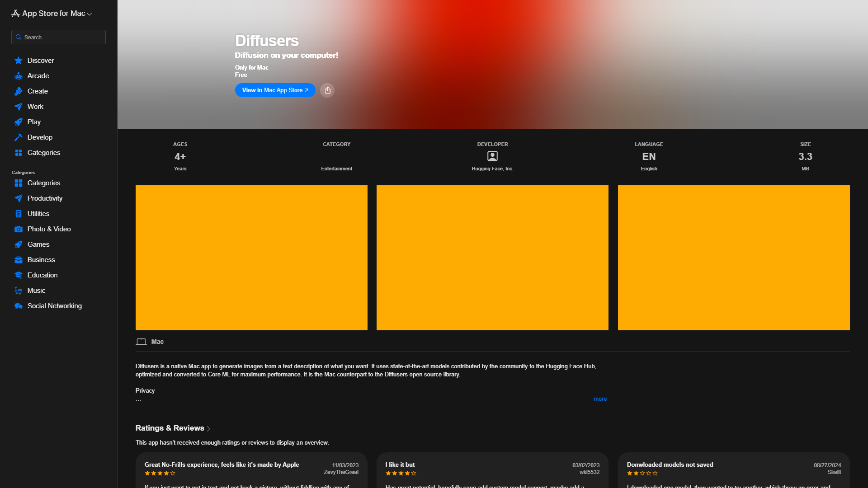Image resolution: width=868 pixels, height=488 pixels.
Task: Open the Entertainment category link
Action: coord(336,169)
